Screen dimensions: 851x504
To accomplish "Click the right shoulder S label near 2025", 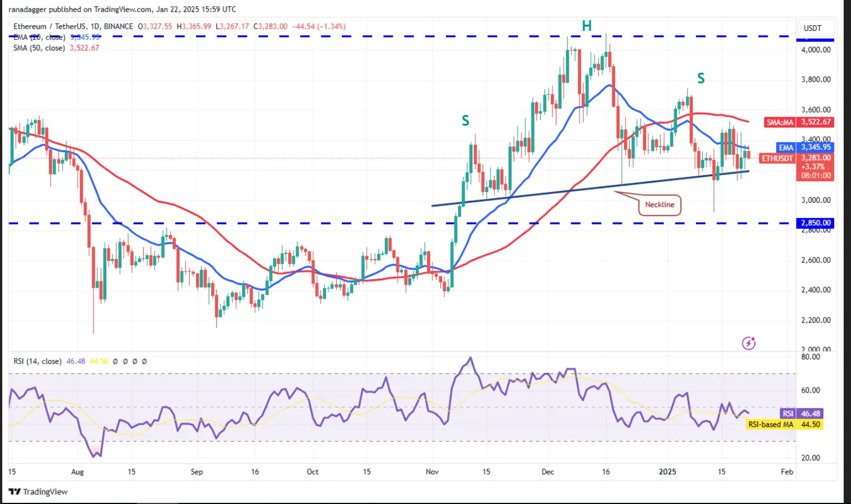I will pos(701,79).
